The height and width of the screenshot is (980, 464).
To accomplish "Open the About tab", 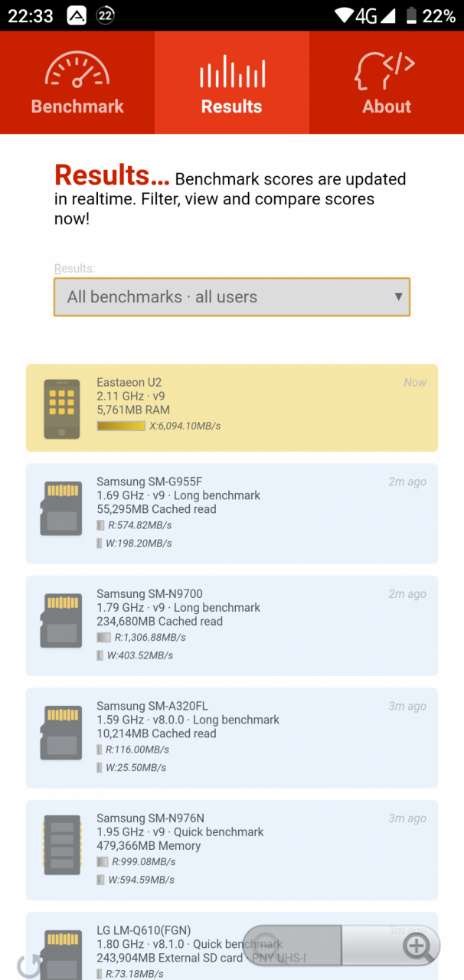I will coord(387,83).
